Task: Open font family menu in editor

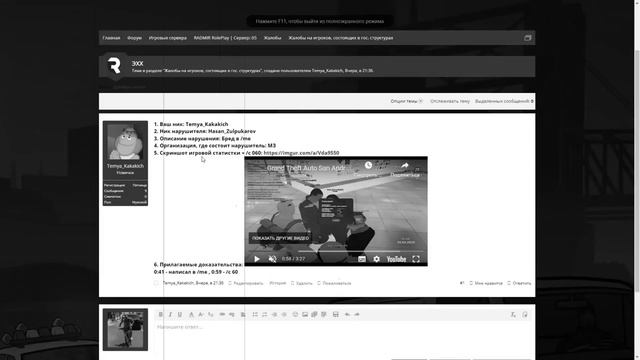Action: (x=211, y=314)
